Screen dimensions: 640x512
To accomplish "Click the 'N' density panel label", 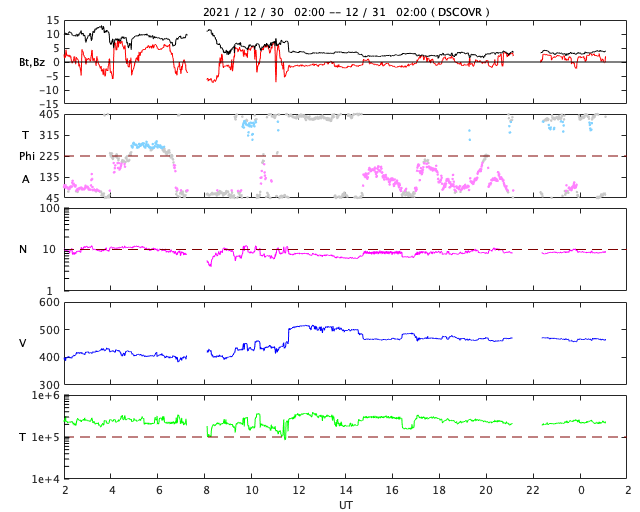I will [x=23, y=249].
